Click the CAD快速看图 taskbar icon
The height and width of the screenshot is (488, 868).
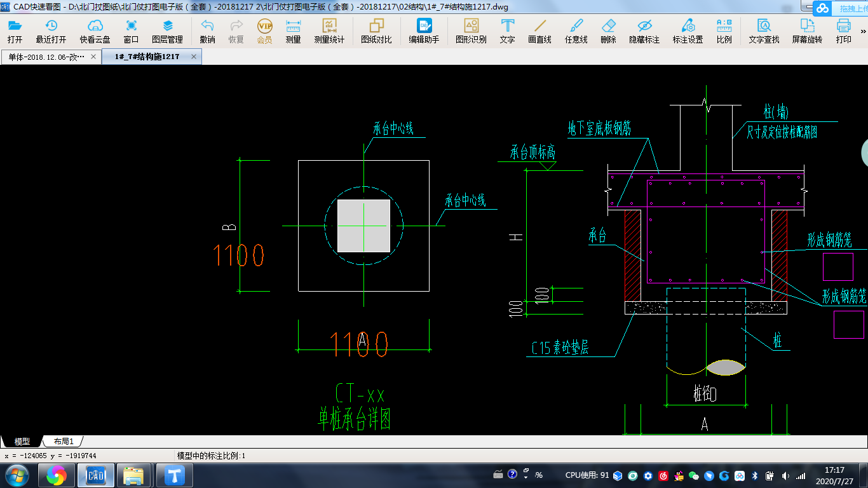[96, 475]
